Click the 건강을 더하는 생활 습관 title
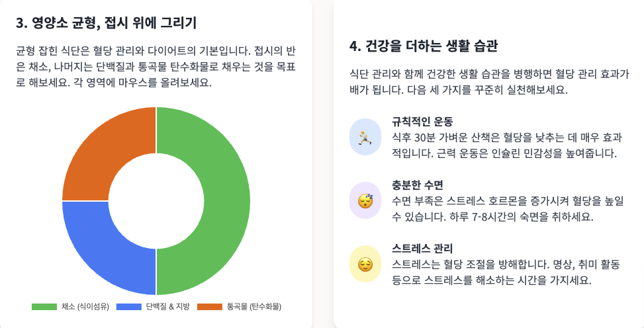The image size is (644, 328). (424, 46)
